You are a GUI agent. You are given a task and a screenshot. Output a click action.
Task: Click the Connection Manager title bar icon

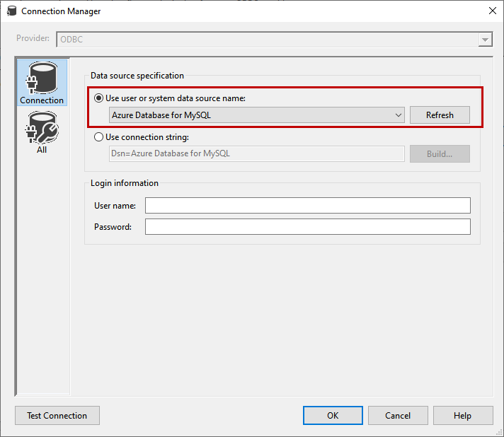pos(11,11)
